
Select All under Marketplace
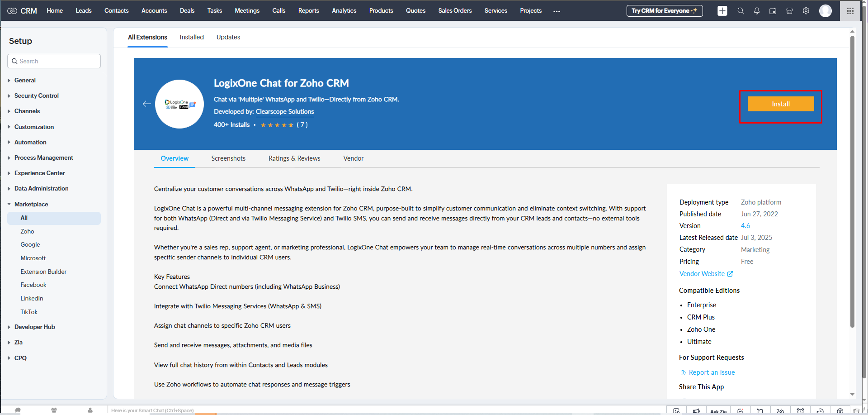click(x=54, y=218)
